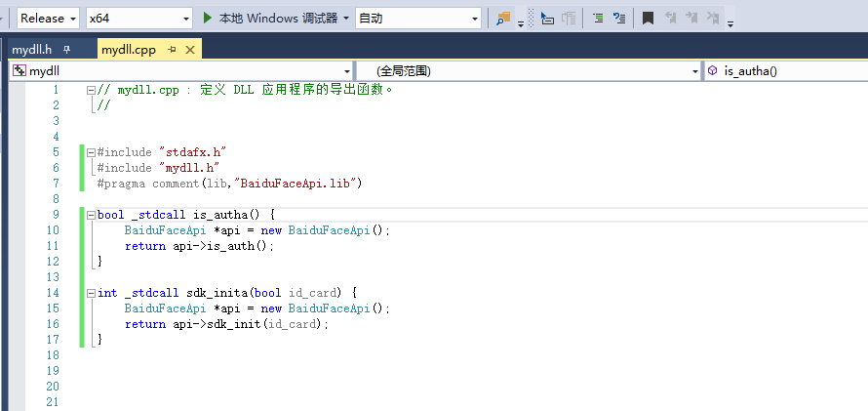Viewport: 868px width, 411px height.
Task: Click #pragma on line 7
Action: click(x=121, y=184)
